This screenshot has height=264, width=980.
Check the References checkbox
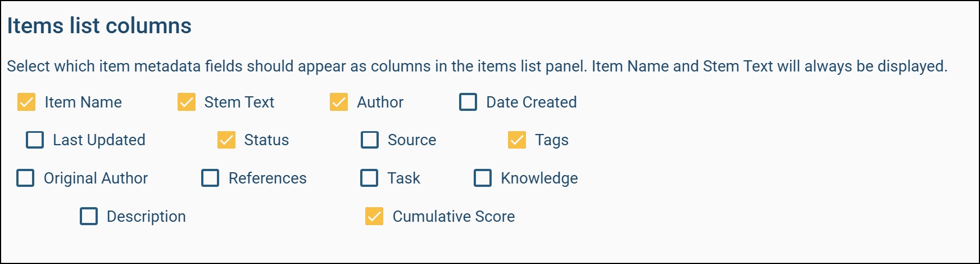click(210, 178)
